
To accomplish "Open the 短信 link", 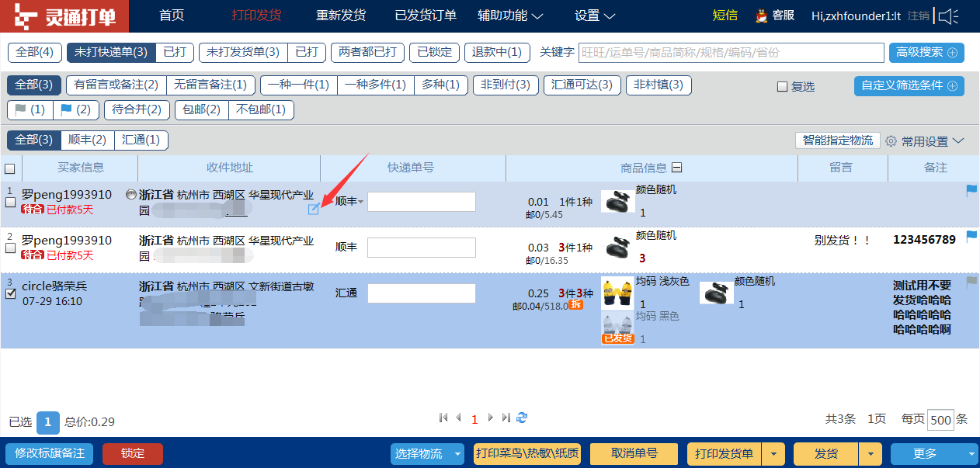I will tap(725, 16).
